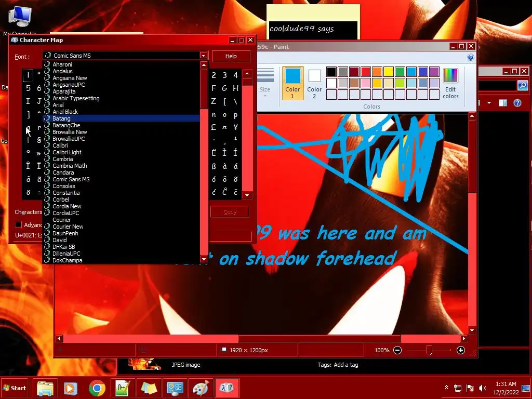Click Add a tag in details pane
Viewport: 532px width, 399px height.
345,365
